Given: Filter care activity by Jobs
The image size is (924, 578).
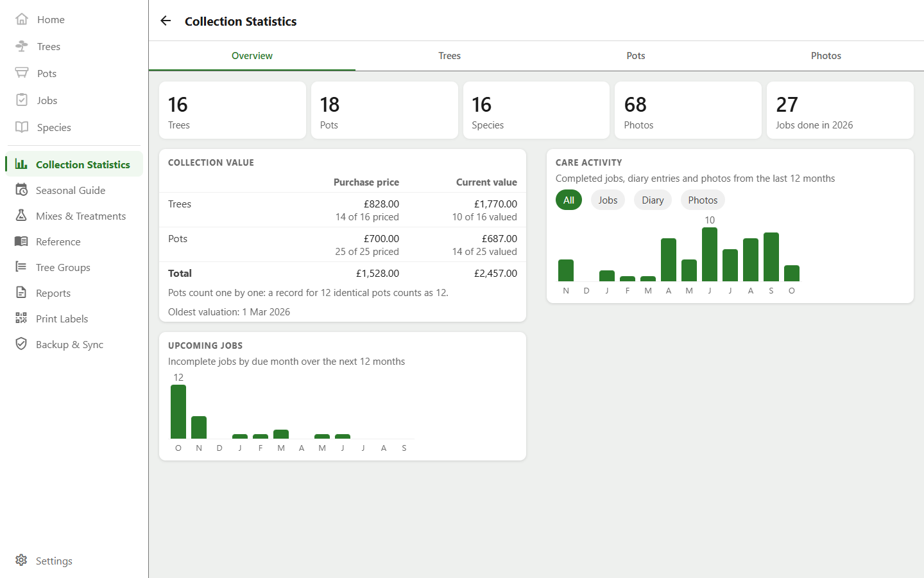Looking at the screenshot, I should tap(608, 200).
